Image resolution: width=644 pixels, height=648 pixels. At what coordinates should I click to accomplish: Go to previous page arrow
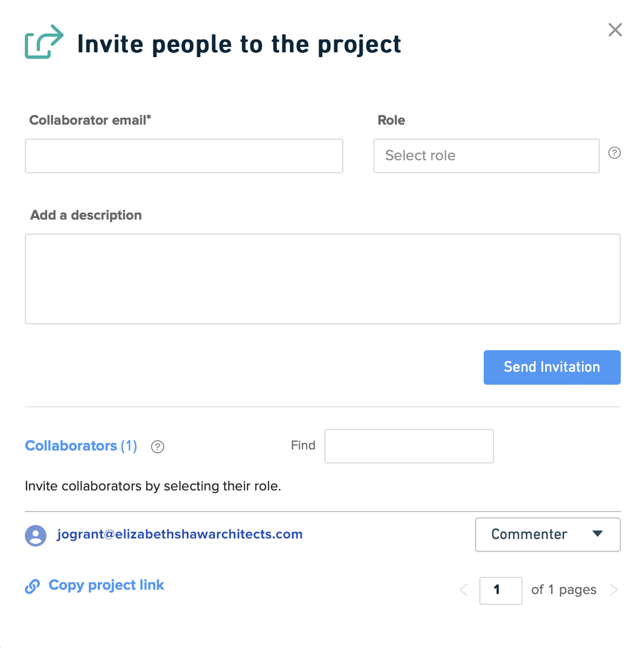pos(463,590)
